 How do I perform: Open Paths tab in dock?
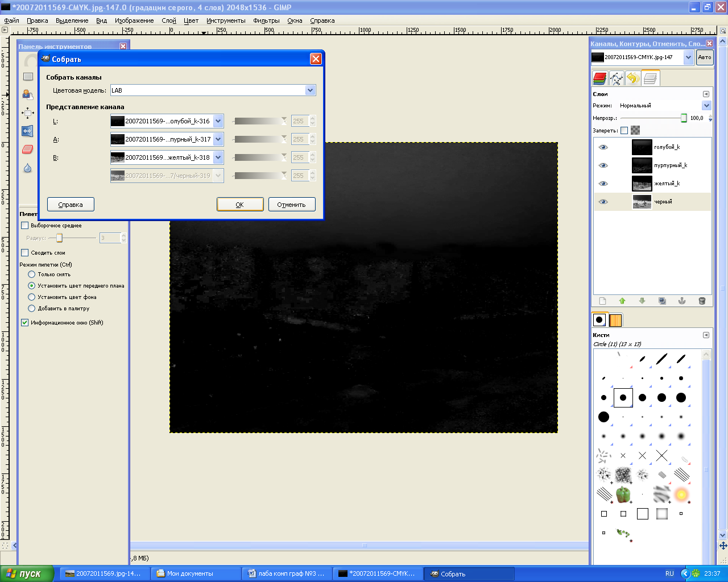pos(616,78)
